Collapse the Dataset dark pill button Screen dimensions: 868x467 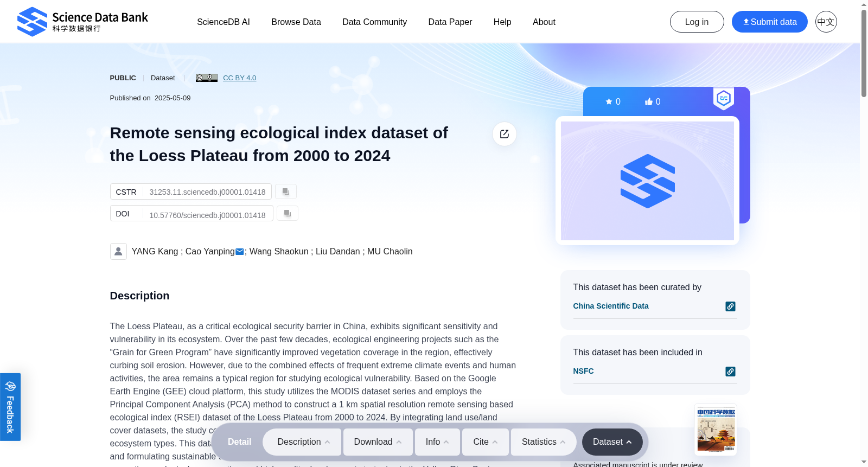612,442
